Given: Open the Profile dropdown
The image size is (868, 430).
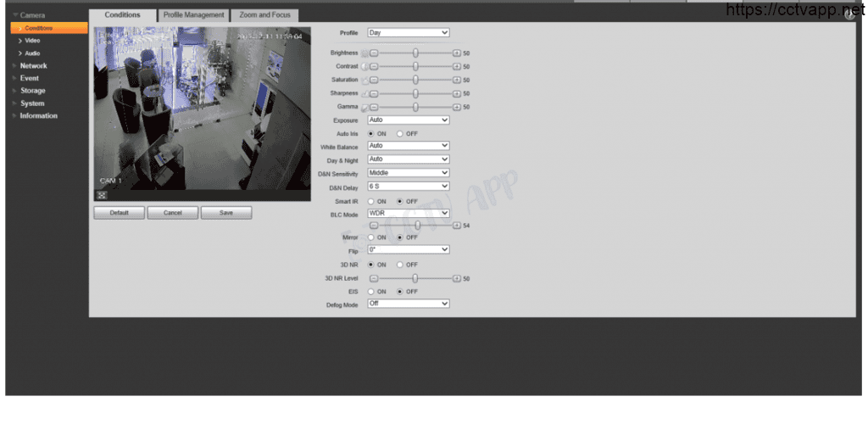Looking at the screenshot, I should tap(408, 33).
